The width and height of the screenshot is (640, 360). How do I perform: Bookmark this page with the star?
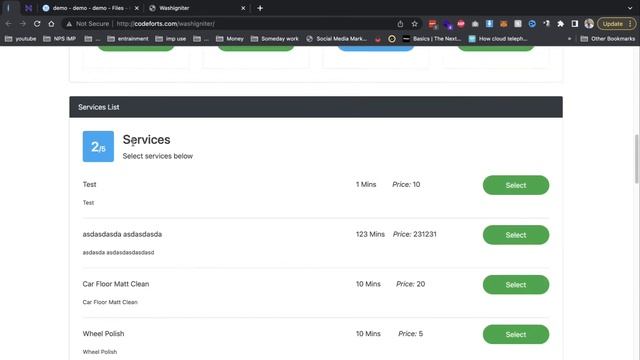[415, 24]
